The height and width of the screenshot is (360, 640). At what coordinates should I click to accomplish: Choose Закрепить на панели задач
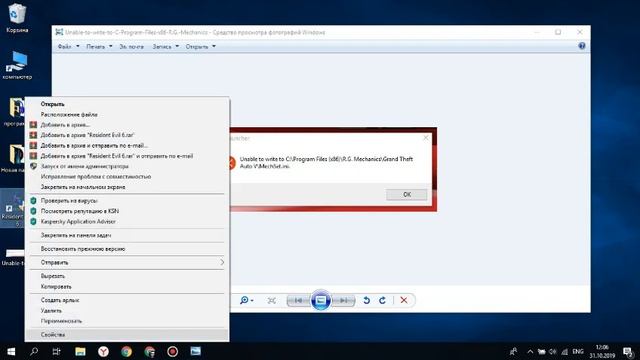(127, 236)
